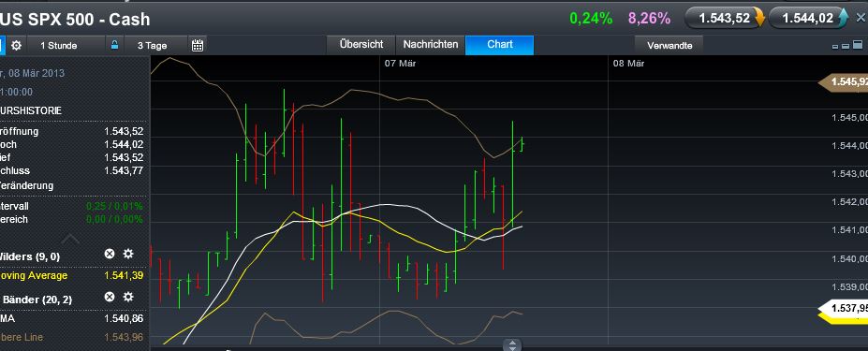Open the Verwandte tab
The width and height of the screenshot is (868, 351).
669,45
